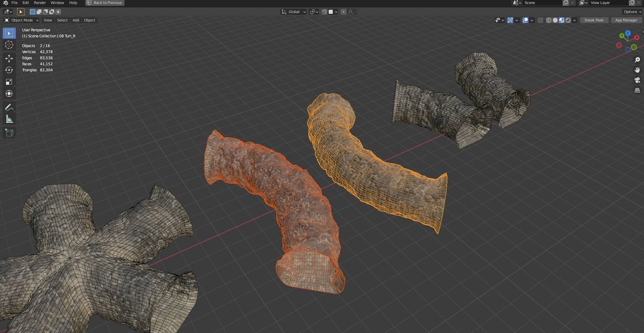Screen dimensions: 644x333
Task: Switch to material preview shading
Action: pos(562,20)
